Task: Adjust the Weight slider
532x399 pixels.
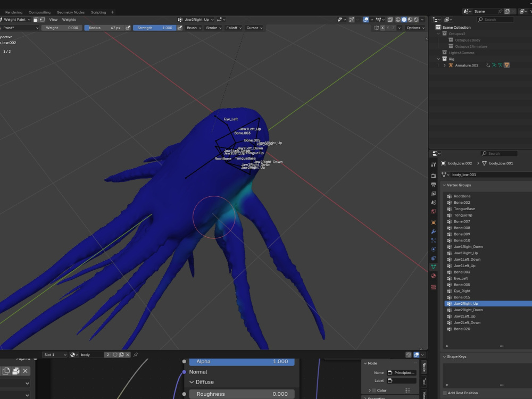Action: pos(62,28)
